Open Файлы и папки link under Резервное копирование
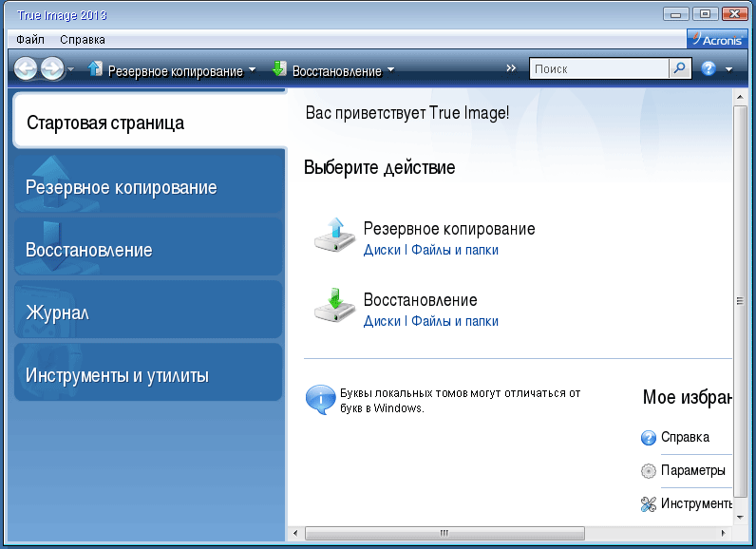This screenshot has width=756, height=549. [x=455, y=250]
